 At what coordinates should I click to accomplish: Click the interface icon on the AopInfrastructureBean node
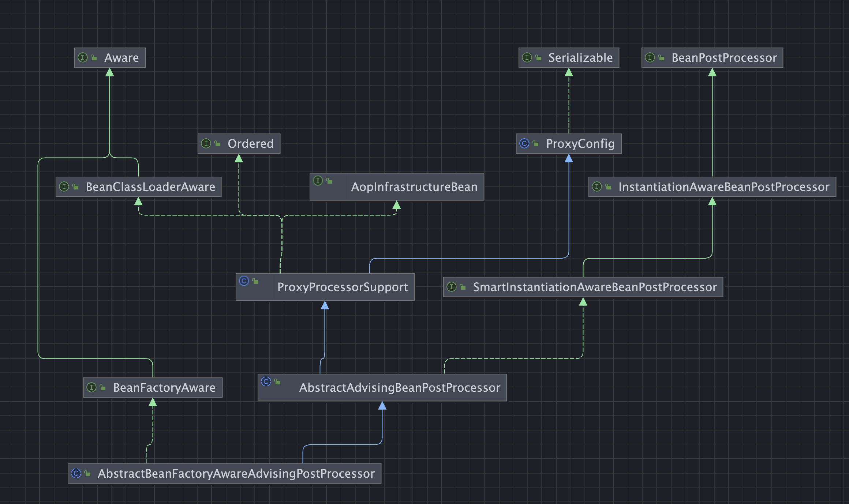(x=318, y=181)
